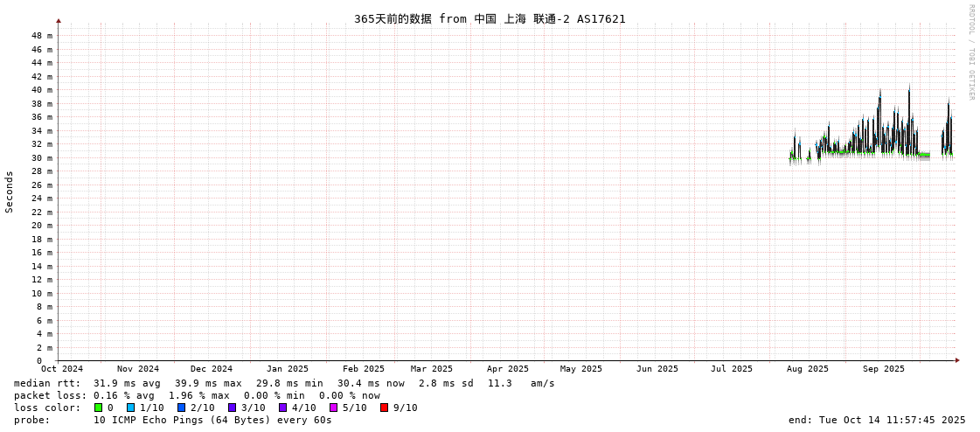Click the Jan 2025 time axis label
Screen dimensions: 980x432
[x=288, y=369]
